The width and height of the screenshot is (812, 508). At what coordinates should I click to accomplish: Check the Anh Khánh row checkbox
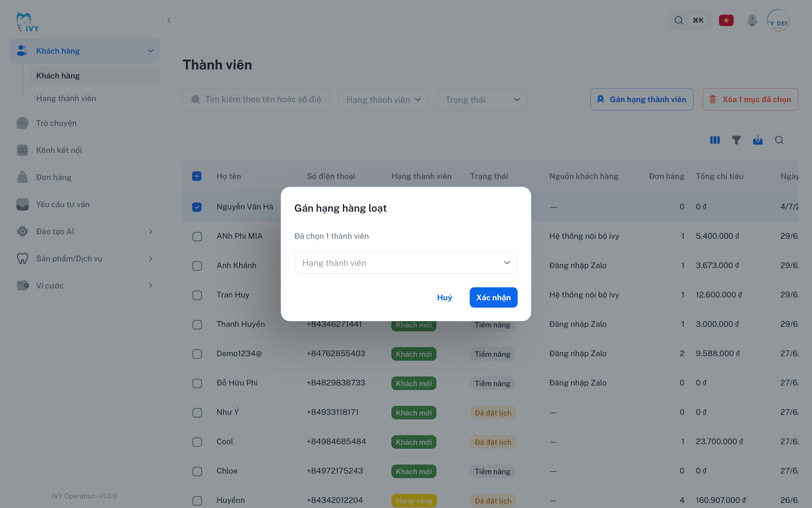click(197, 266)
